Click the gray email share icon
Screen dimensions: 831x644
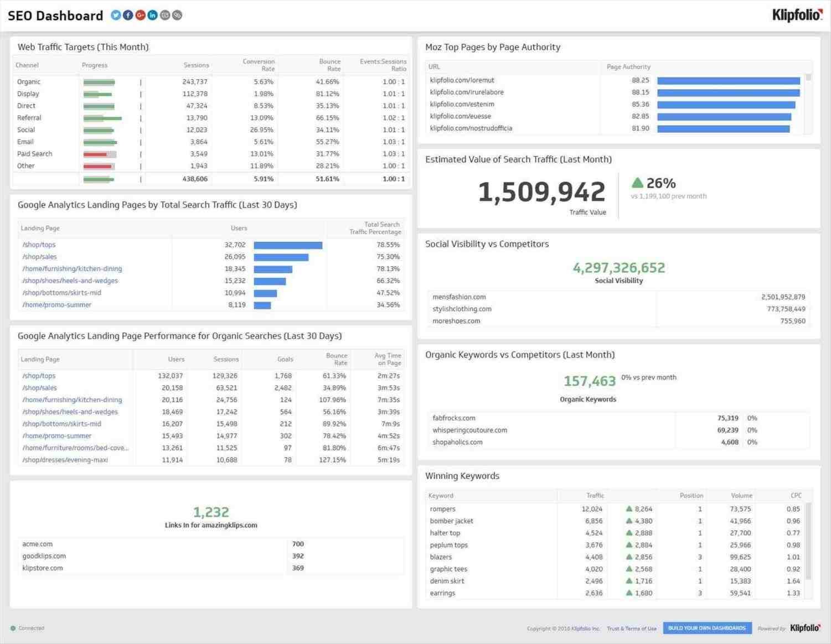(165, 15)
